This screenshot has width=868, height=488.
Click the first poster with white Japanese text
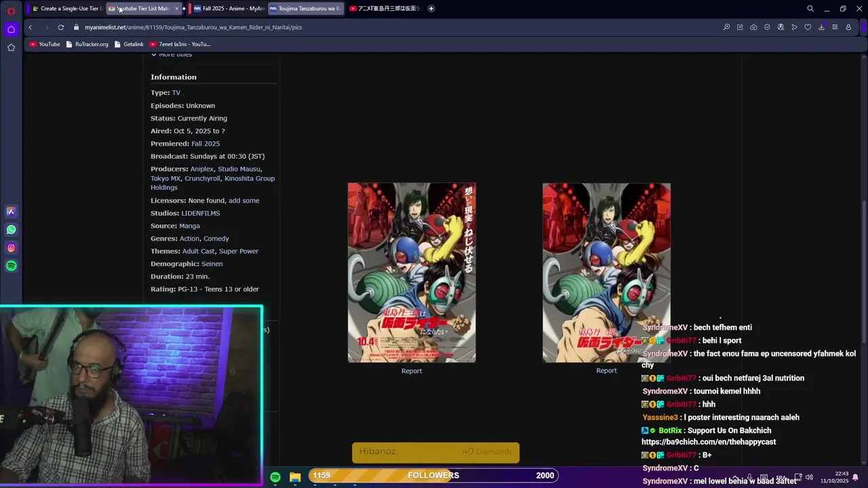[412, 272]
